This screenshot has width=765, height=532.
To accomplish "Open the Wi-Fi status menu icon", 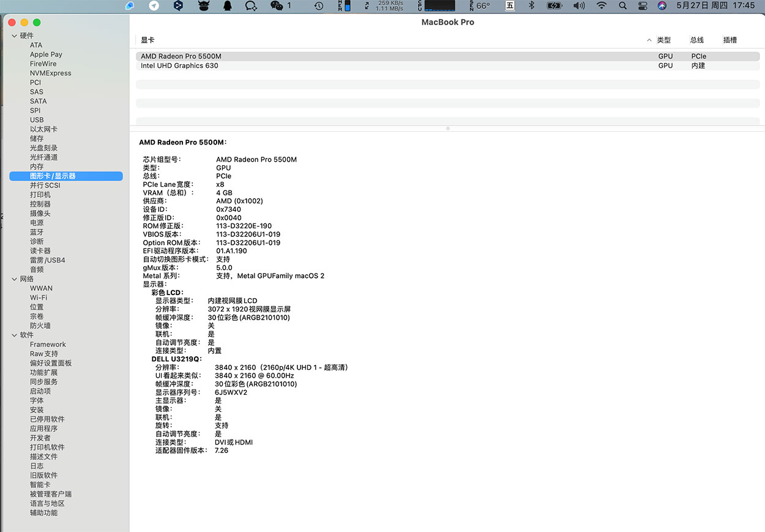I will click(602, 6).
